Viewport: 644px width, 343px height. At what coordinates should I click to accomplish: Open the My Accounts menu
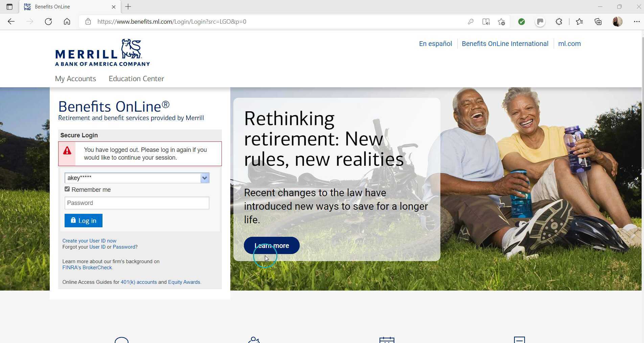click(x=75, y=78)
